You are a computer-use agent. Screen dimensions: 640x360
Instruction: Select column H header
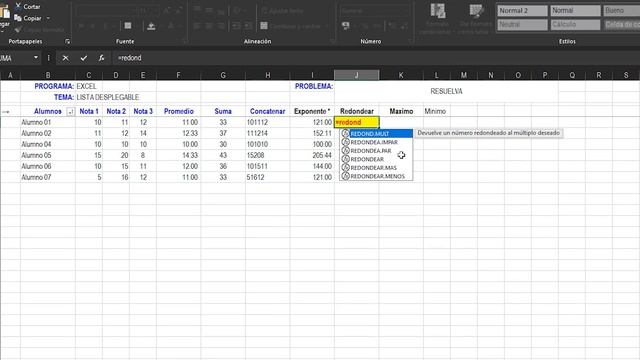click(268, 75)
